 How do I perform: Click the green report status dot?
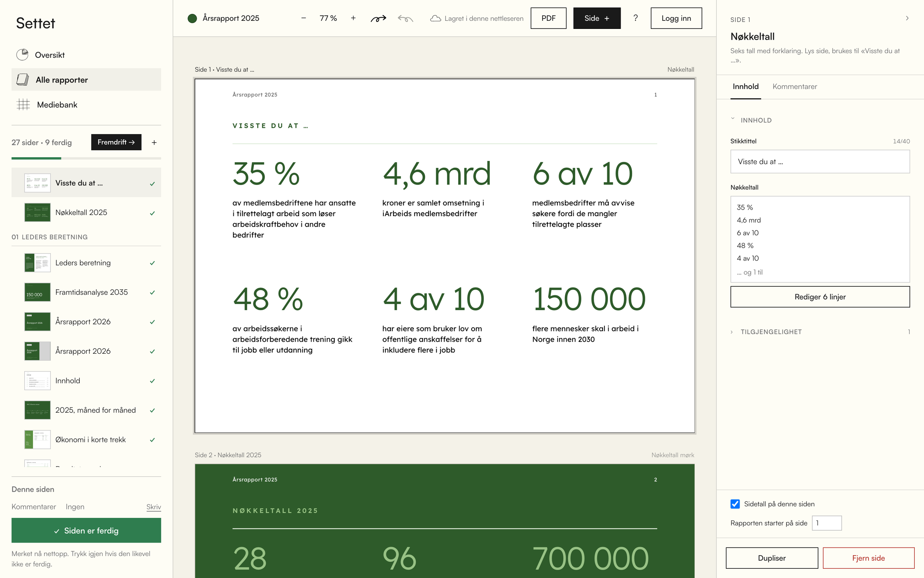[192, 18]
